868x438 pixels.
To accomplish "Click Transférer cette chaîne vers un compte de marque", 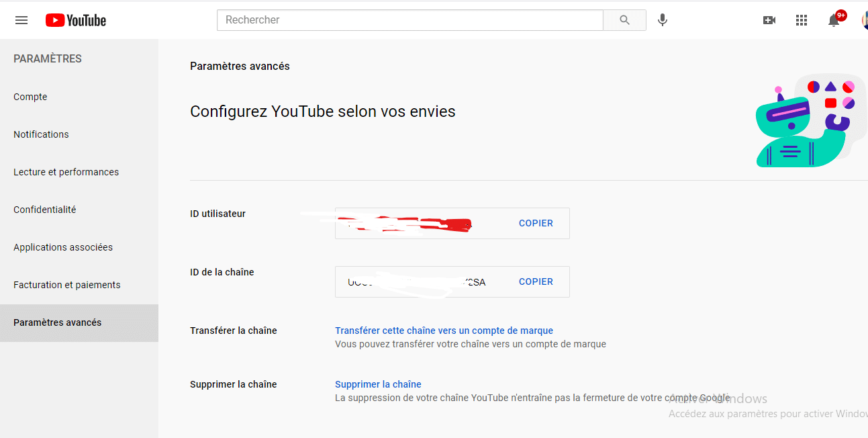I will click(444, 331).
